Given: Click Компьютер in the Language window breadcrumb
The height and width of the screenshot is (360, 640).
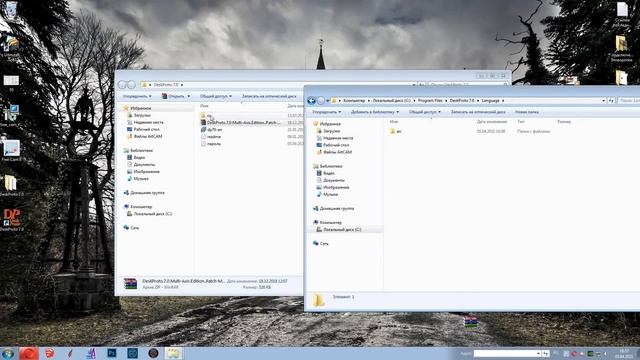Looking at the screenshot, I should tap(354, 100).
